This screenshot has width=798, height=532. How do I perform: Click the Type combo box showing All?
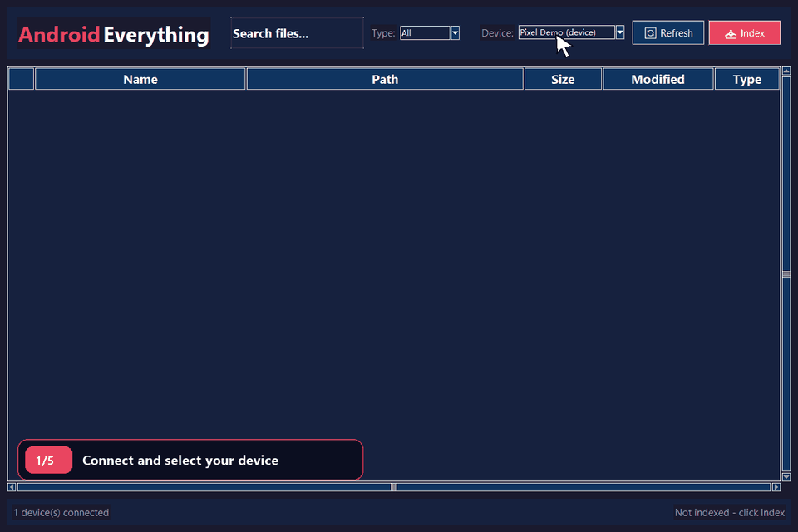pyautogui.click(x=425, y=33)
